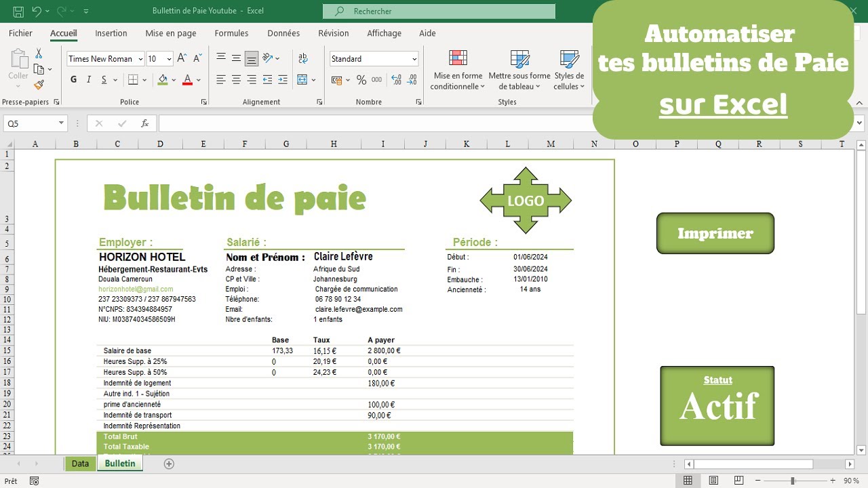The image size is (868, 488).
Task: Click the Undo arrow icon
Action: pos(37,12)
